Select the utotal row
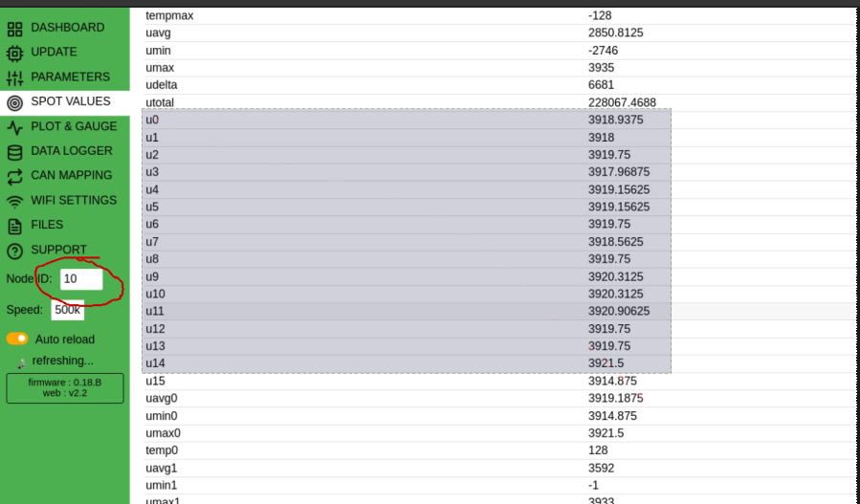860x504 pixels. click(162, 102)
